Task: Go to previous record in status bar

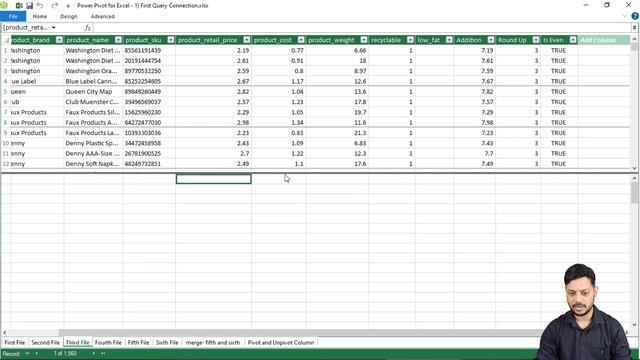Action: click(36, 353)
